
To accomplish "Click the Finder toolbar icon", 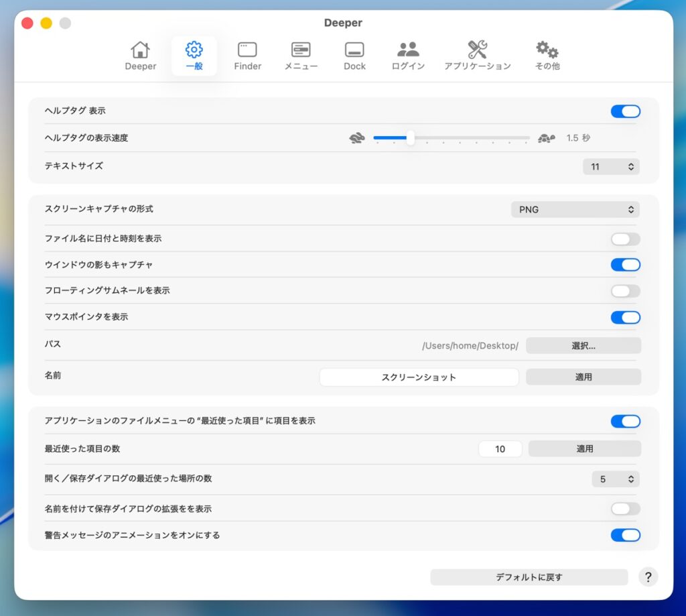I will (x=247, y=50).
